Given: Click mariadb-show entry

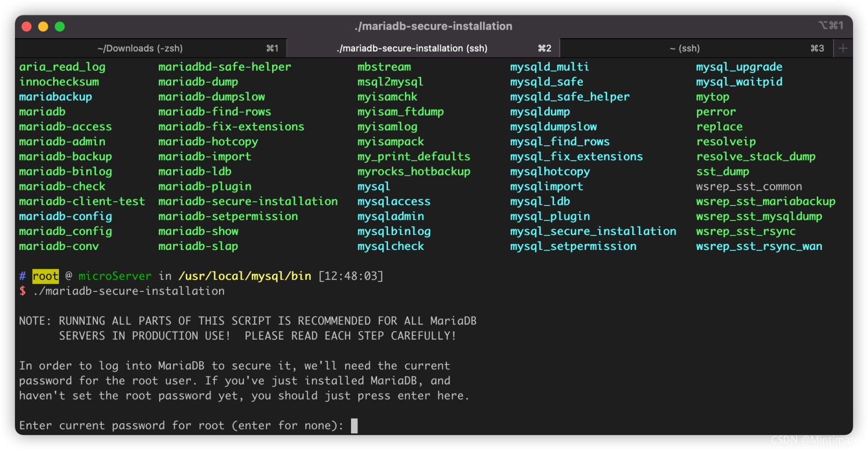Looking at the screenshot, I should pyautogui.click(x=198, y=232).
